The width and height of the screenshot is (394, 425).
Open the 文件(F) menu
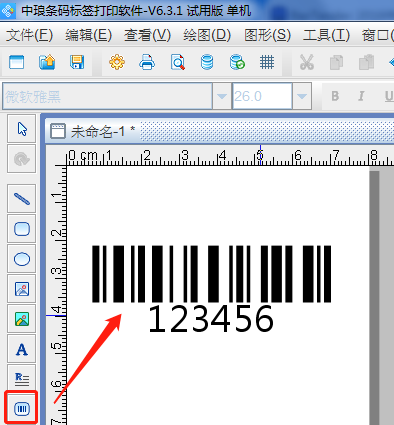[29, 35]
